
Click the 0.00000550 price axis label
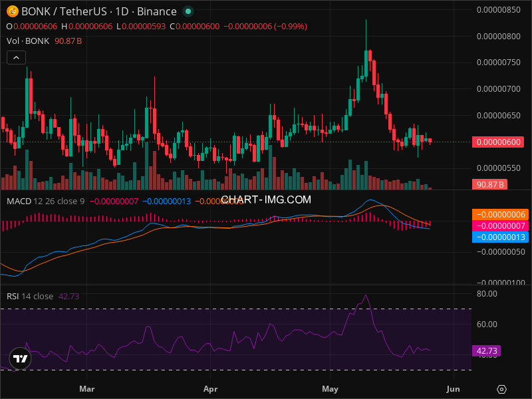[498, 168]
